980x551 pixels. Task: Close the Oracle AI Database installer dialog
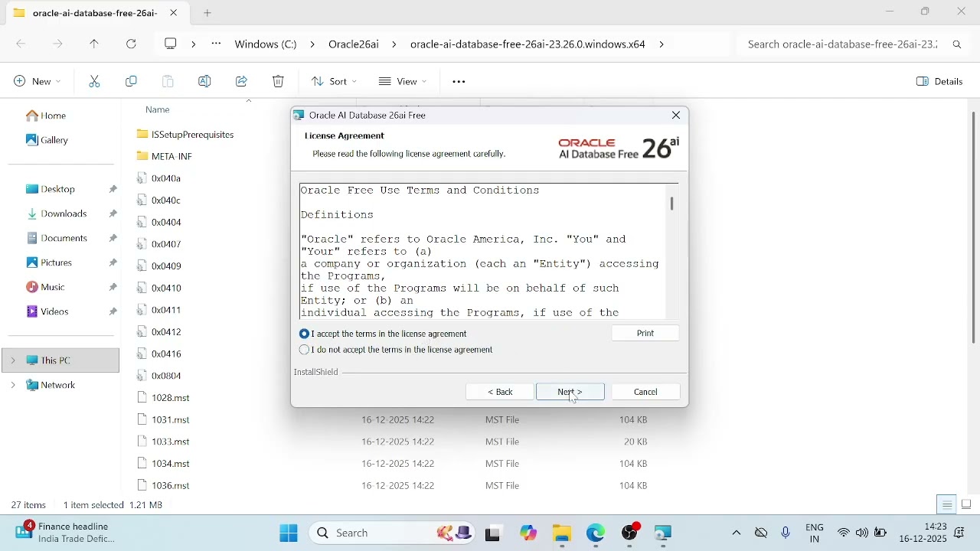coord(677,116)
